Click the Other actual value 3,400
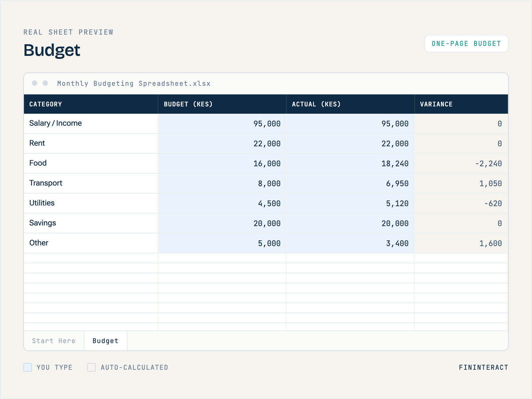This screenshot has height=399, width=532. 397,243
